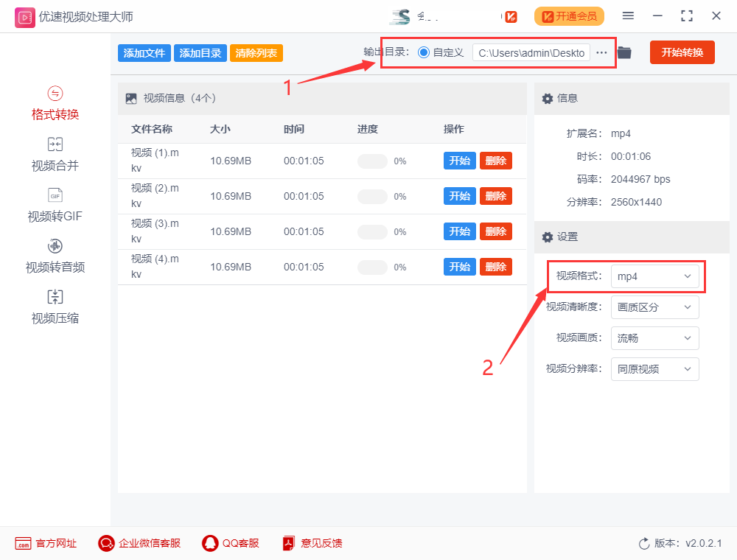Click 开通会员 to open membership
The height and width of the screenshot is (560, 737).
(569, 15)
